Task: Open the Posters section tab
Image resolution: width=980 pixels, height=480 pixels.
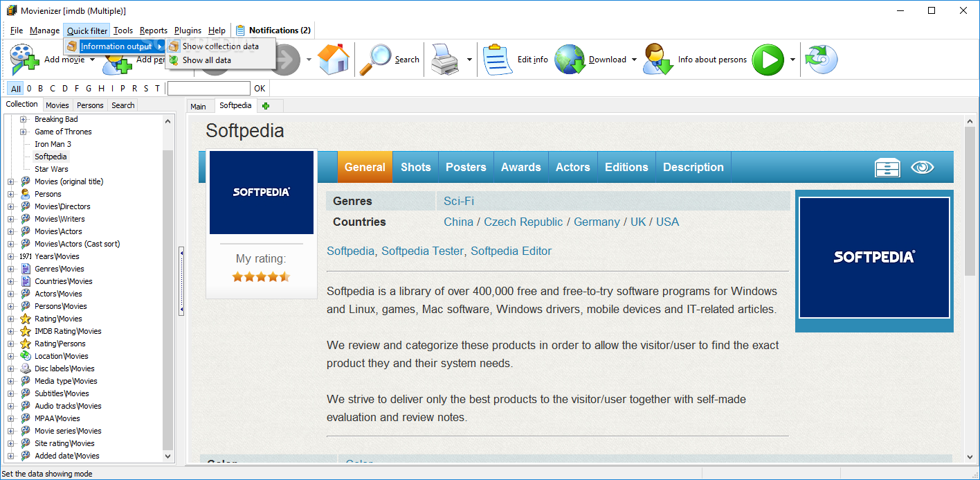Action: (x=466, y=167)
